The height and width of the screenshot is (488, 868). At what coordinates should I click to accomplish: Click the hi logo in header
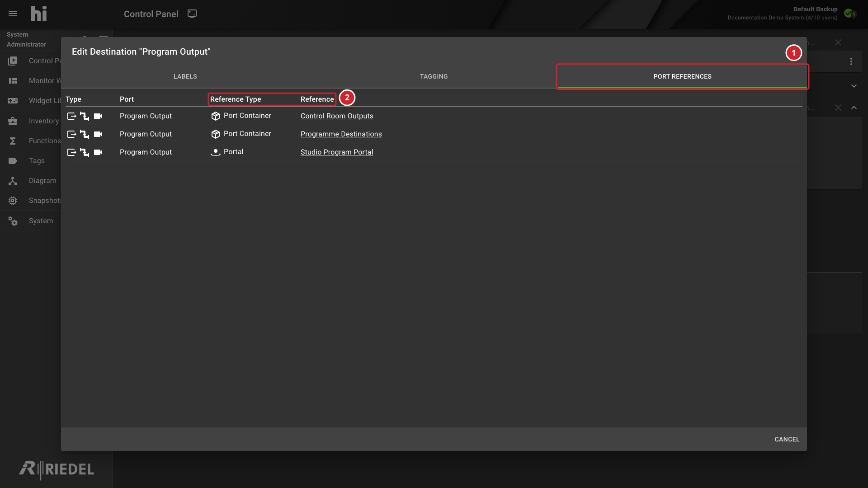tap(39, 14)
